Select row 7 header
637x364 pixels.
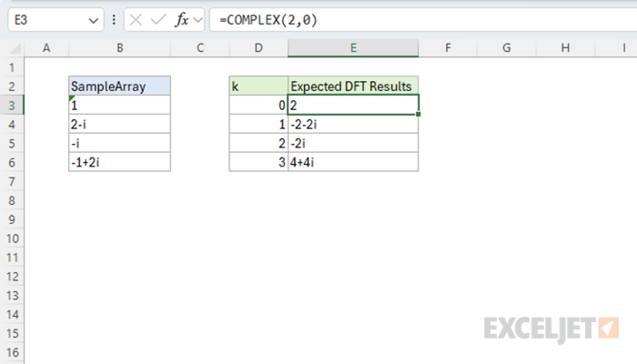pos(12,181)
